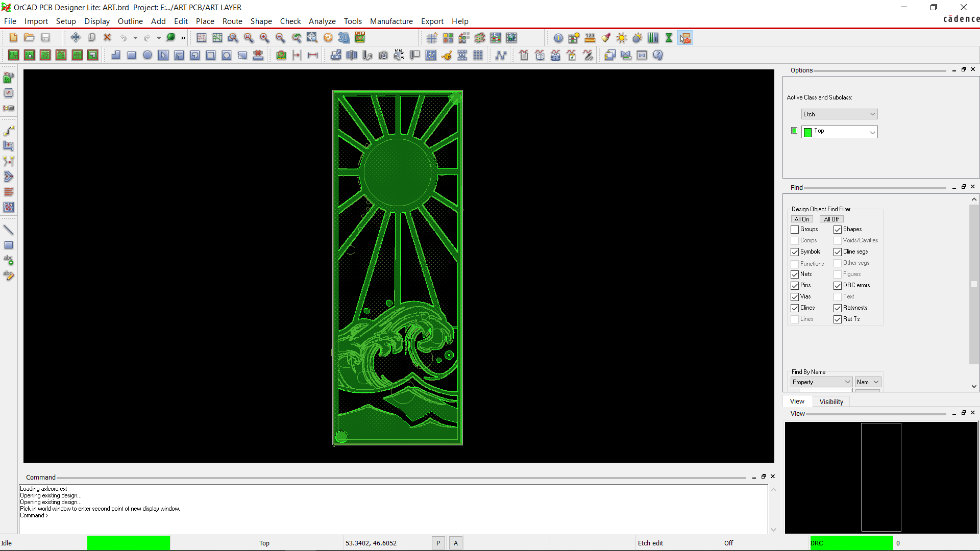Select the circle shape tool
This screenshot has height=551, width=980.
148,55
